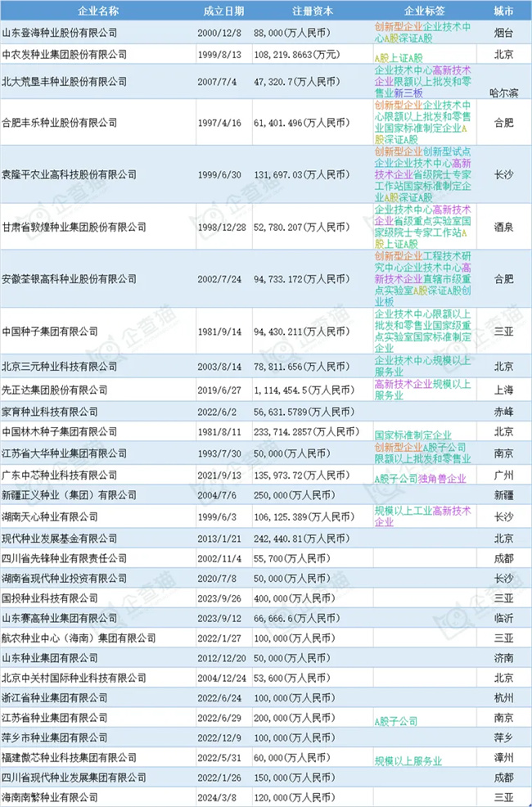The width and height of the screenshot is (532, 807).
Task: Click the 成立日期 column header
Action: click(x=224, y=11)
